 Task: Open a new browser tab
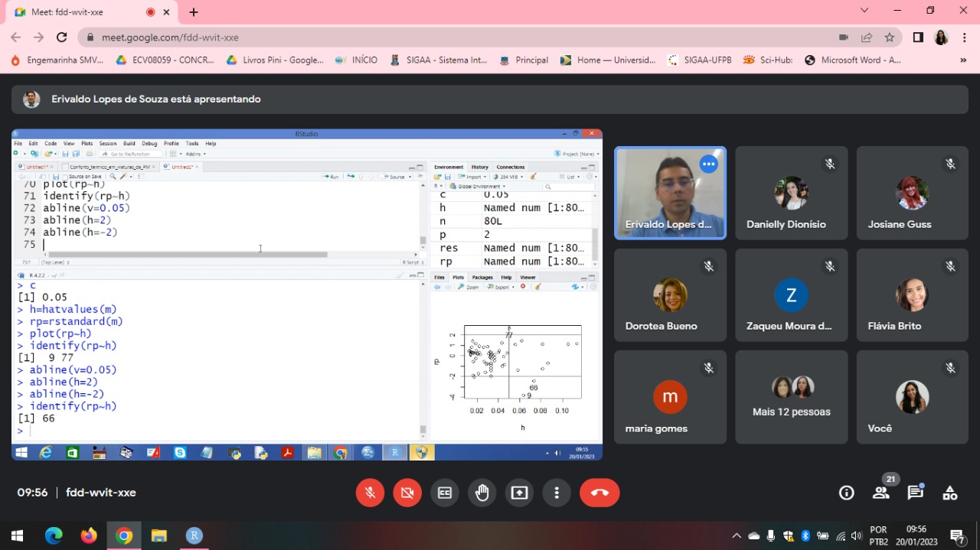click(194, 12)
